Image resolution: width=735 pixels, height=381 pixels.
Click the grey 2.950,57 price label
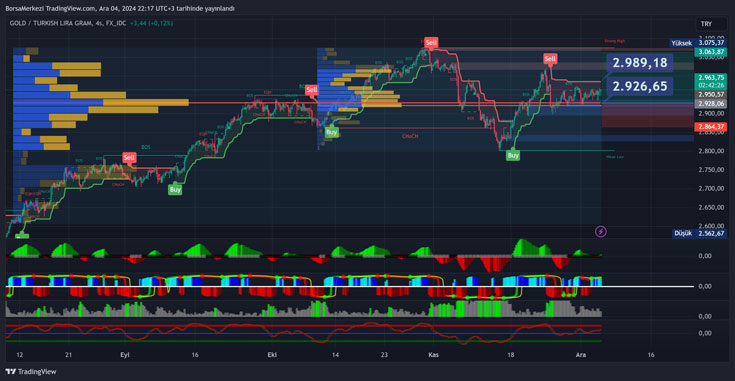pyautogui.click(x=711, y=95)
